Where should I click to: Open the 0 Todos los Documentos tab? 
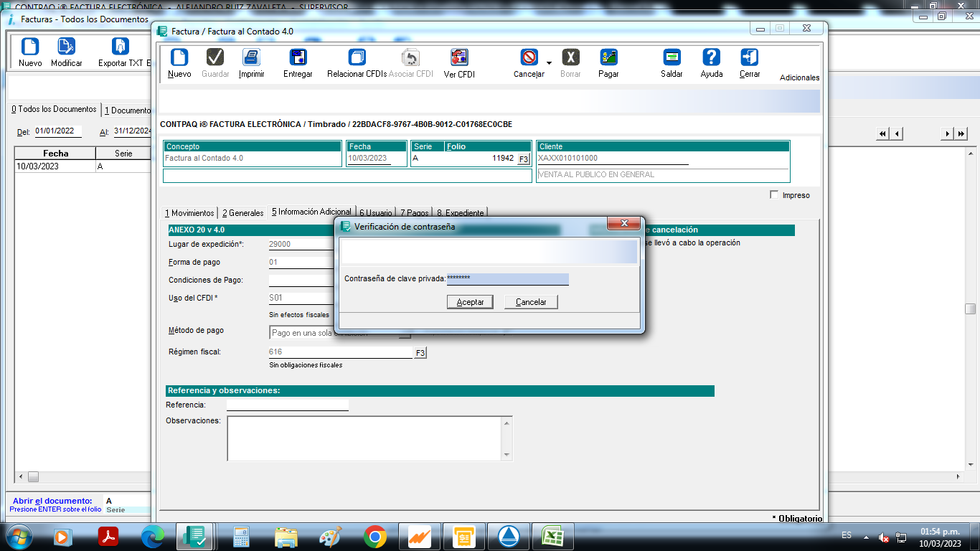(x=54, y=109)
